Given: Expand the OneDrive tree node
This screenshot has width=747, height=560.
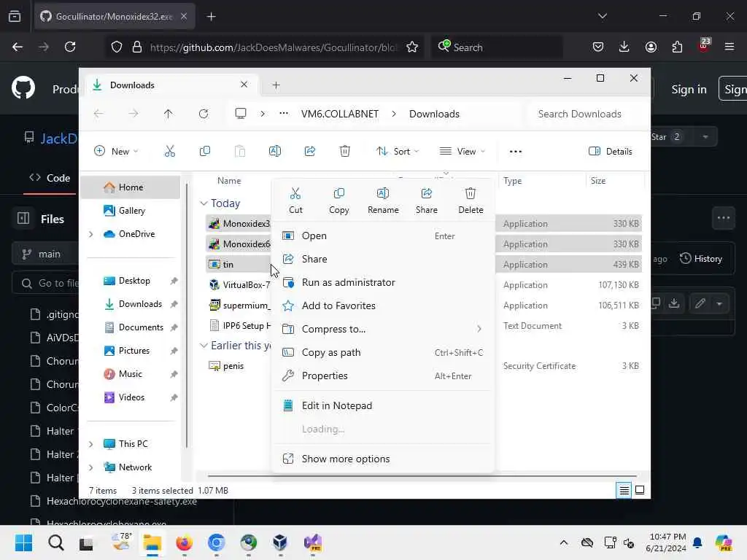Looking at the screenshot, I should tap(91, 234).
